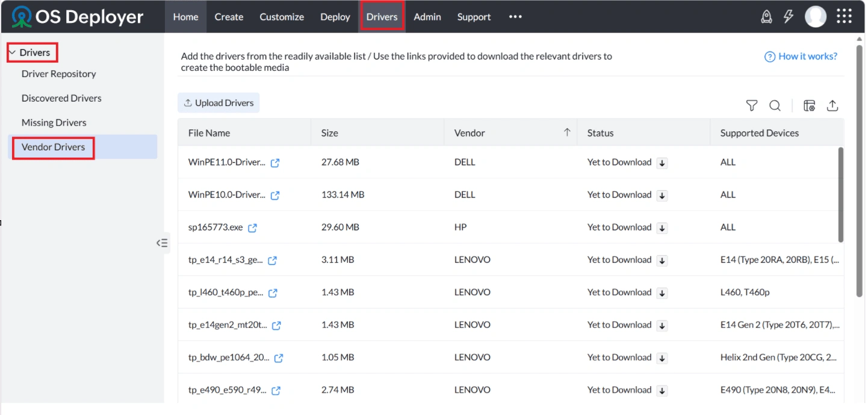The image size is (868, 415).
Task: Click the 27.68 MB size cell
Action: tap(341, 162)
